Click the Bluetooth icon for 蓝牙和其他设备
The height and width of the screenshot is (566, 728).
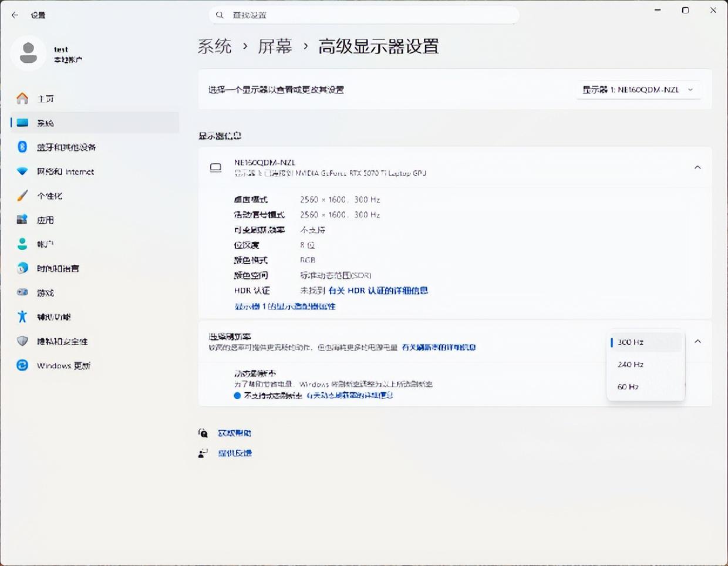click(22, 147)
